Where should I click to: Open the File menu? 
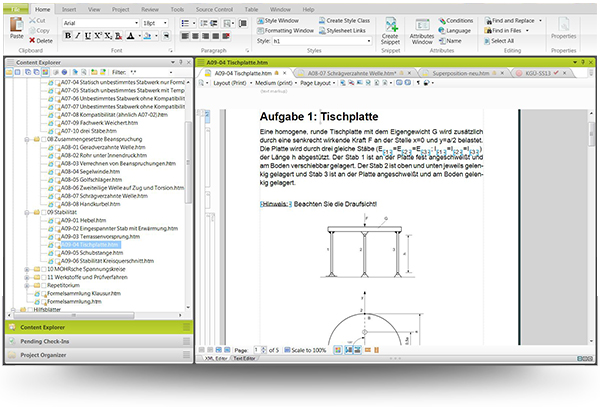click(16, 9)
